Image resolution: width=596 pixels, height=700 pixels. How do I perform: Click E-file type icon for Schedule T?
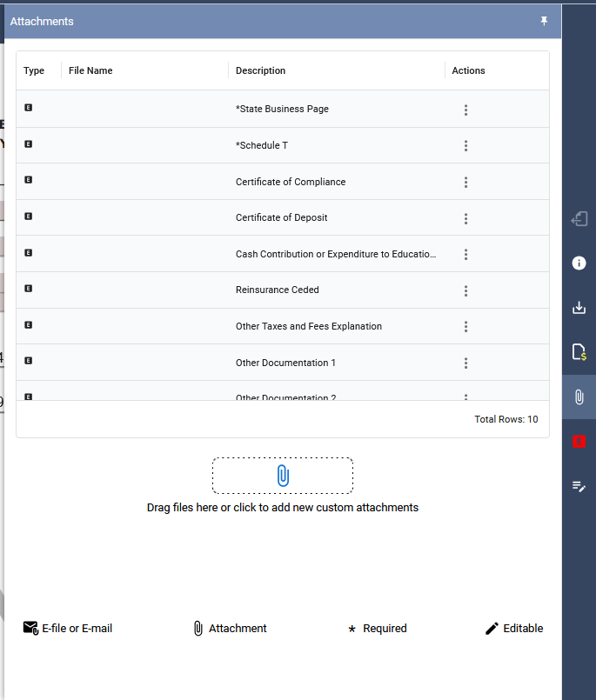pyautogui.click(x=28, y=143)
